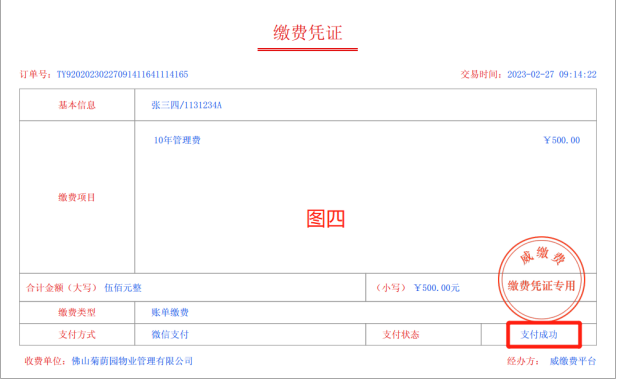
Task: Click the 支付方式 row header
Action: coord(77,334)
